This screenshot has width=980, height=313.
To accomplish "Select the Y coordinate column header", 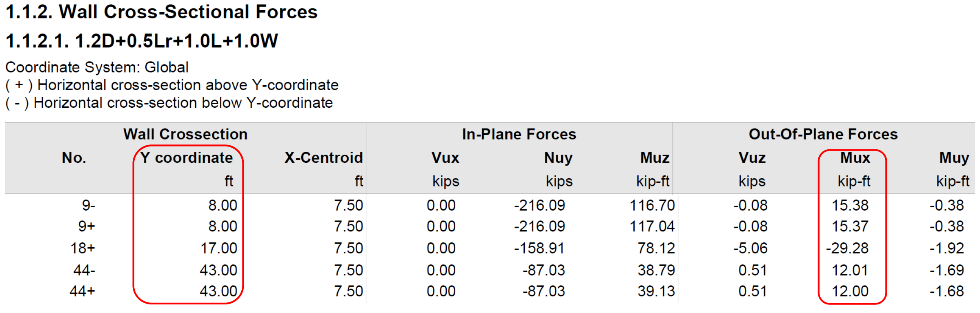I will [186, 158].
